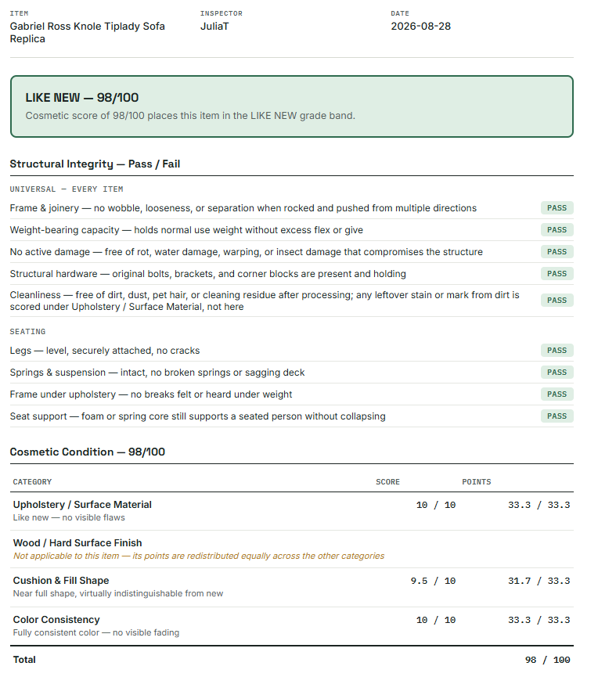This screenshot has height=677, width=616.
Task: Click the Structural Integrity — Pass / Fail heading
Action: [95, 164]
